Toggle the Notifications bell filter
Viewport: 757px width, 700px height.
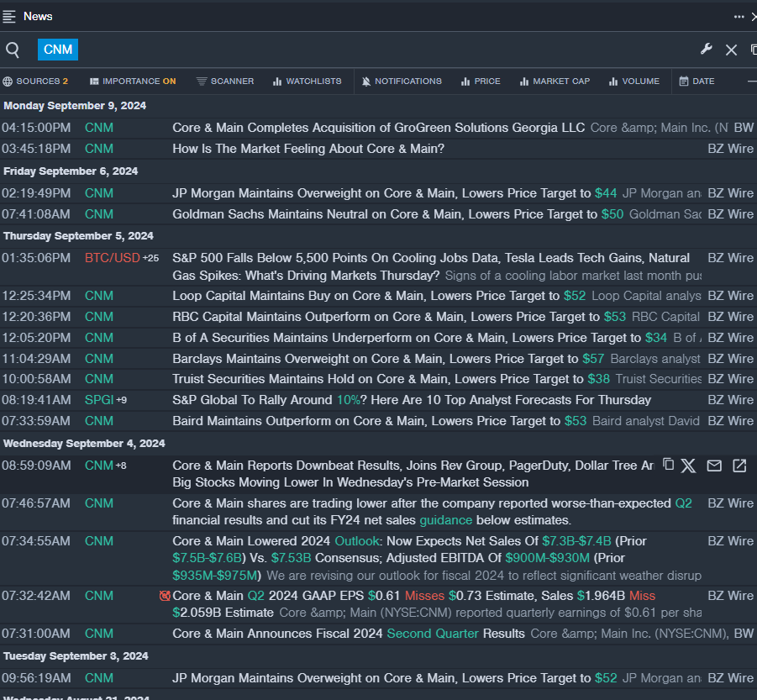(402, 82)
